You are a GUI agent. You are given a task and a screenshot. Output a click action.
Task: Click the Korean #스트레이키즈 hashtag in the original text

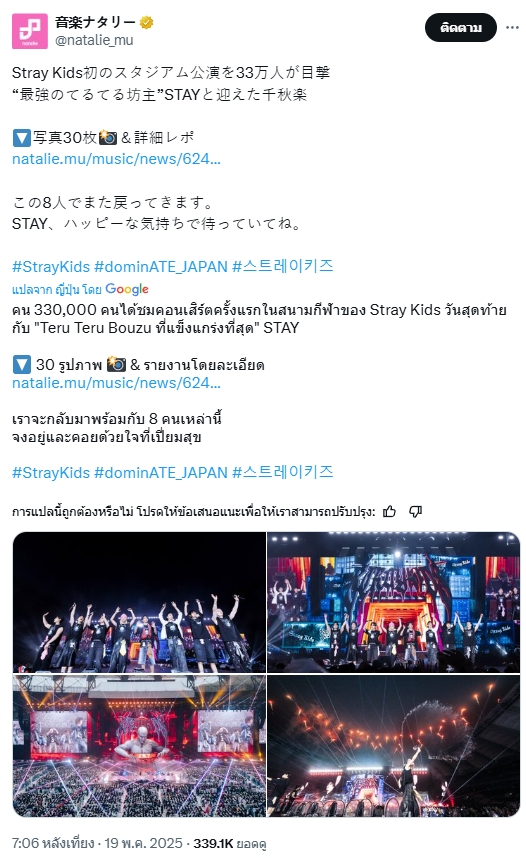tap(283, 266)
